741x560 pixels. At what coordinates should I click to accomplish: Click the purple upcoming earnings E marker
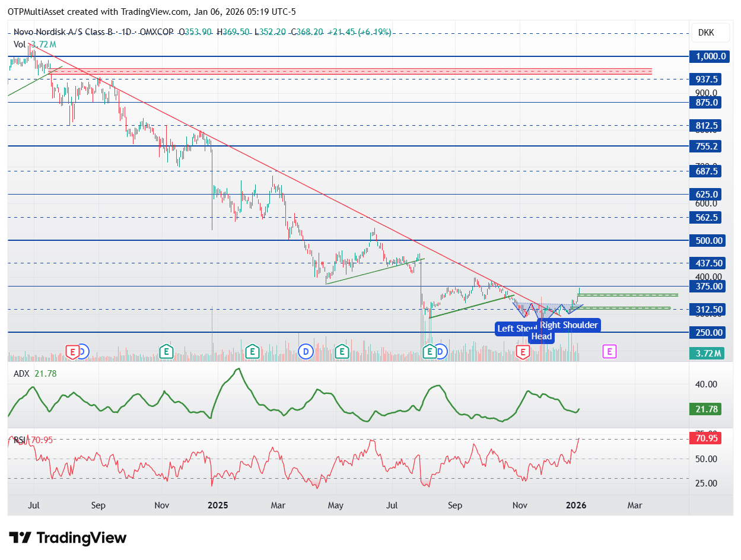[609, 352]
